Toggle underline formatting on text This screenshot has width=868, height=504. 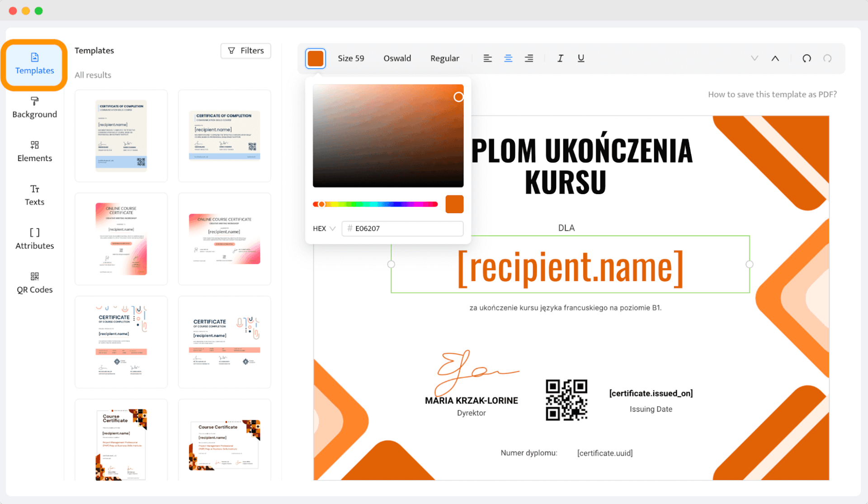click(580, 57)
